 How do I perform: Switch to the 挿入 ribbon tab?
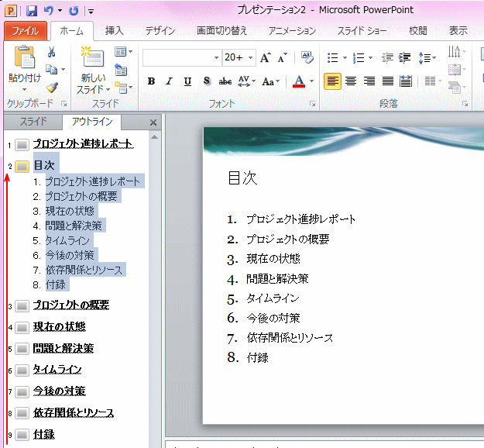[114, 31]
